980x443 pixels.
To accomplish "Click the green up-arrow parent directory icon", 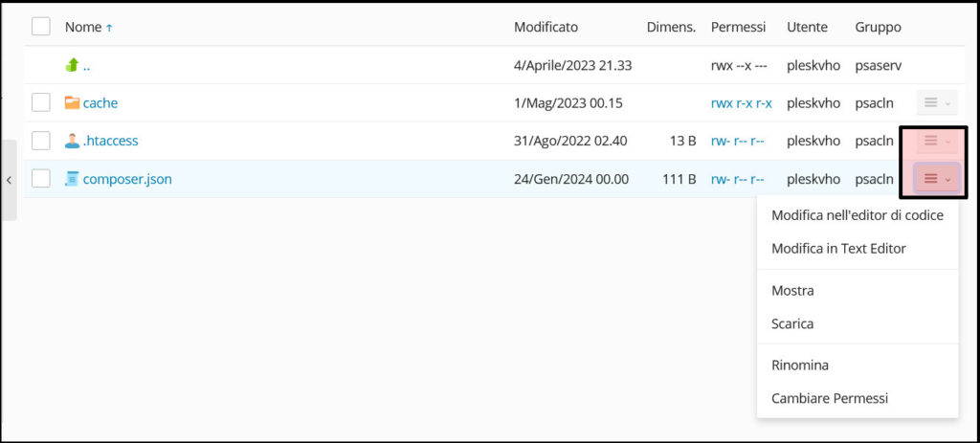I will pyautogui.click(x=72, y=65).
